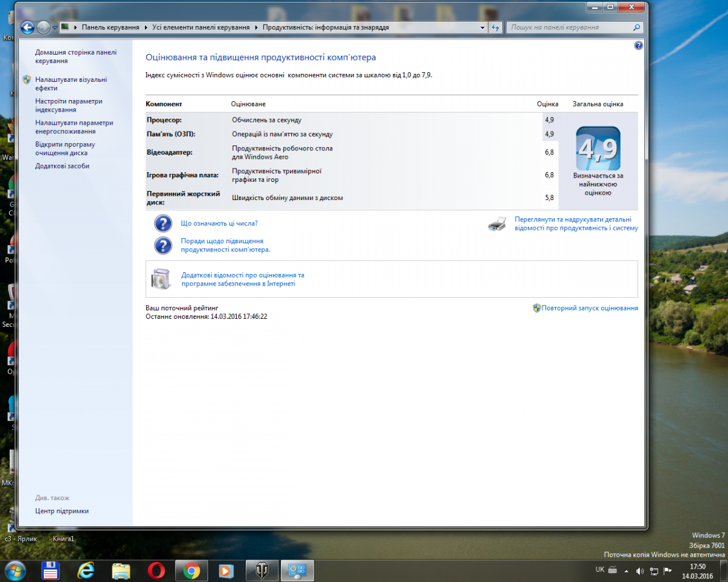Image resolution: width=728 pixels, height=582 pixels.
Task: Open recent pages dropdown near Back button
Action: point(55,27)
